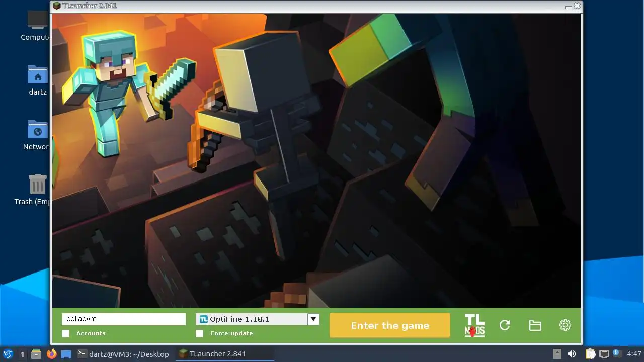Click the Enter the game button
Viewport: 644px width, 362px height.
[390, 325]
